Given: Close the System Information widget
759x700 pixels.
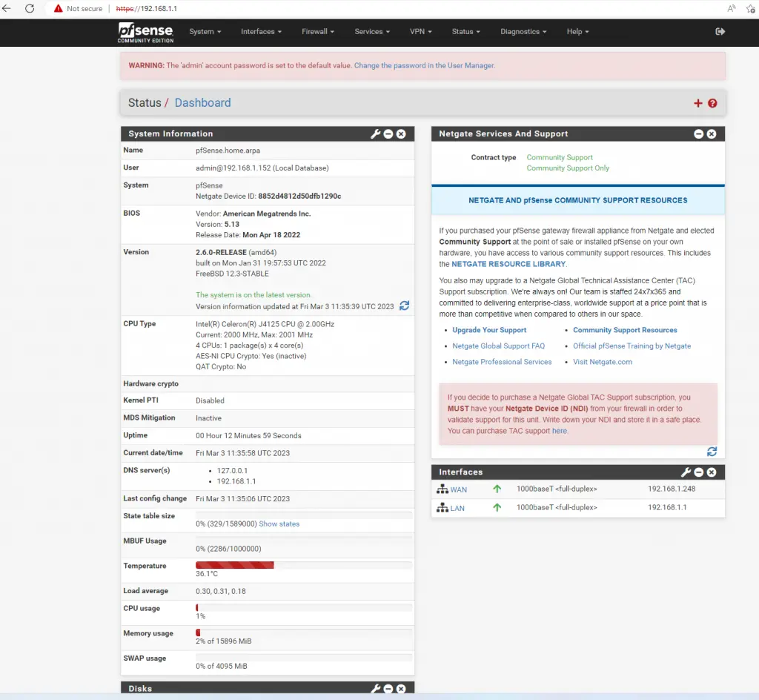Looking at the screenshot, I should pyautogui.click(x=401, y=134).
